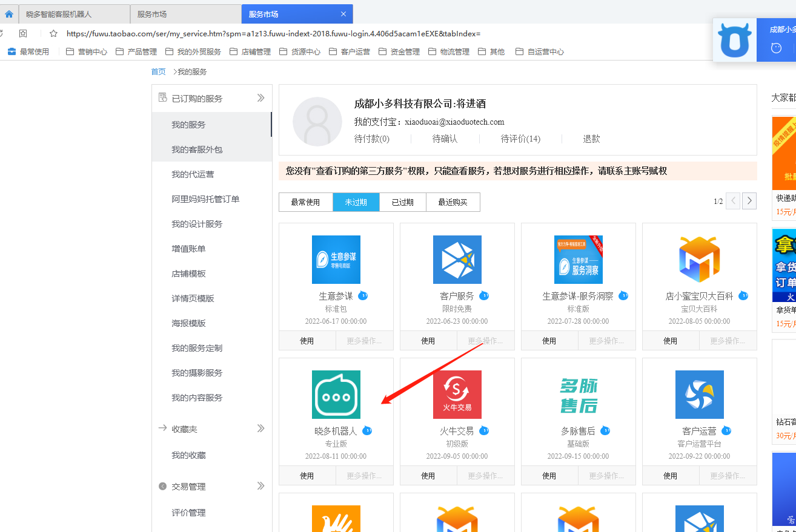Click the chat bubble next to 客户服务

pos(484,295)
